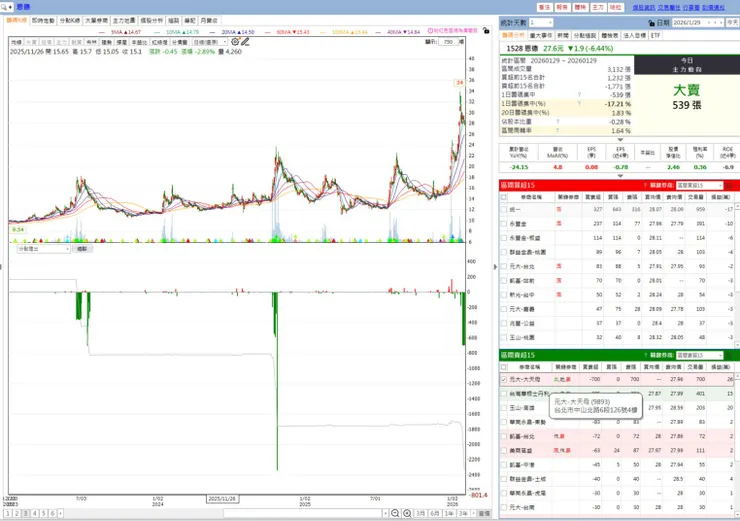
Task: Go to chart page 3
Action: coord(25,513)
